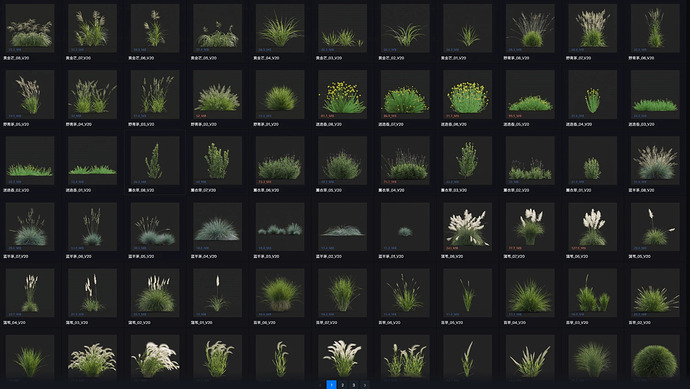The width and height of the screenshot is (690, 389).
Task: Open the 黄金芒_02_V20 thumbnail
Action: tap(405, 28)
